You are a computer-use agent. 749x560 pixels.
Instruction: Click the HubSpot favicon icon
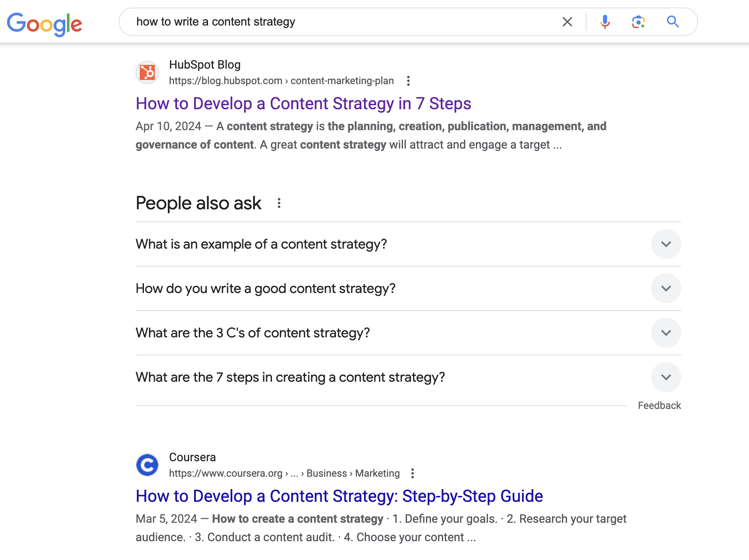click(147, 72)
